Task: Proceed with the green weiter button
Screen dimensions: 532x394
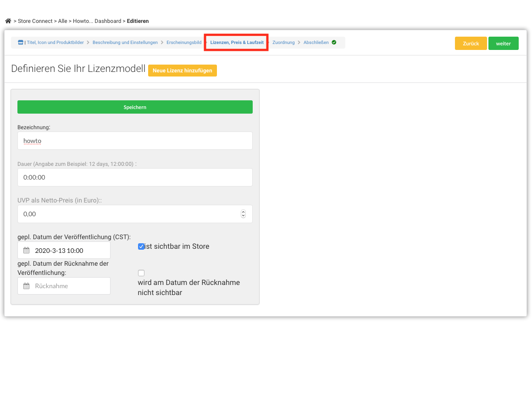Action: pos(504,44)
